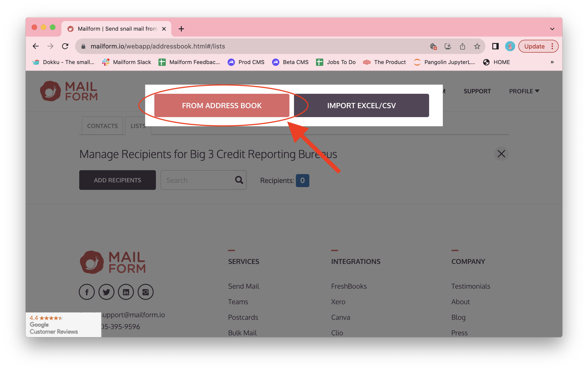This screenshot has height=371, width=588.
Task: Close the Manage Recipients modal
Action: pyautogui.click(x=502, y=154)
